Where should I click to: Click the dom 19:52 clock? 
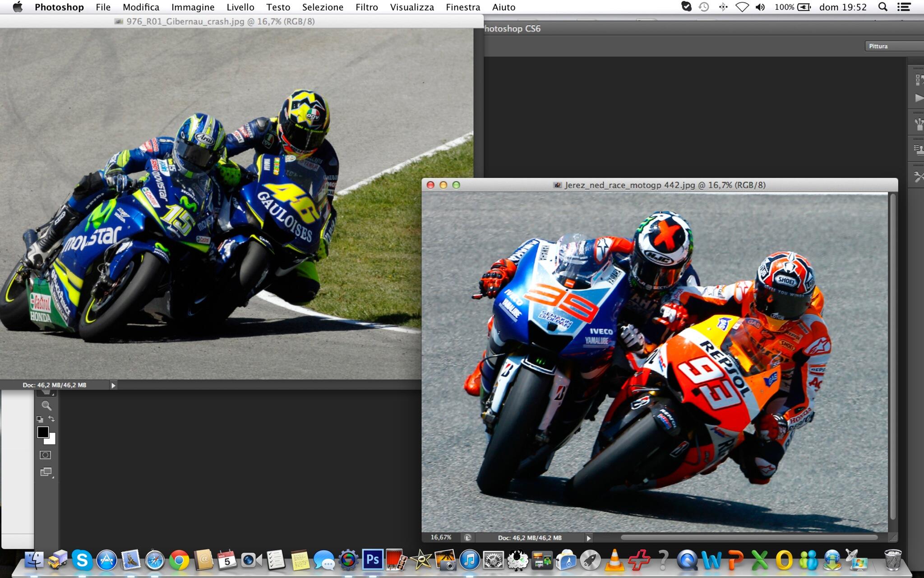coord(843,7)
